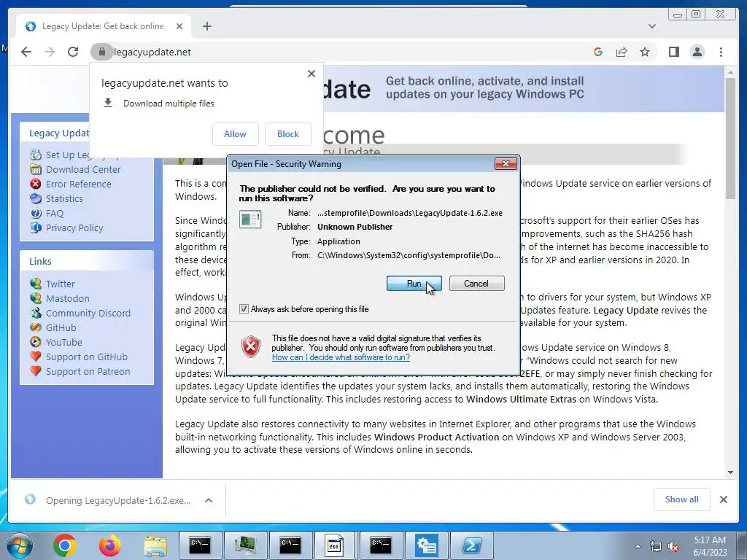
Task: Open Firefox from the taskbar
Action: (109, 545)
